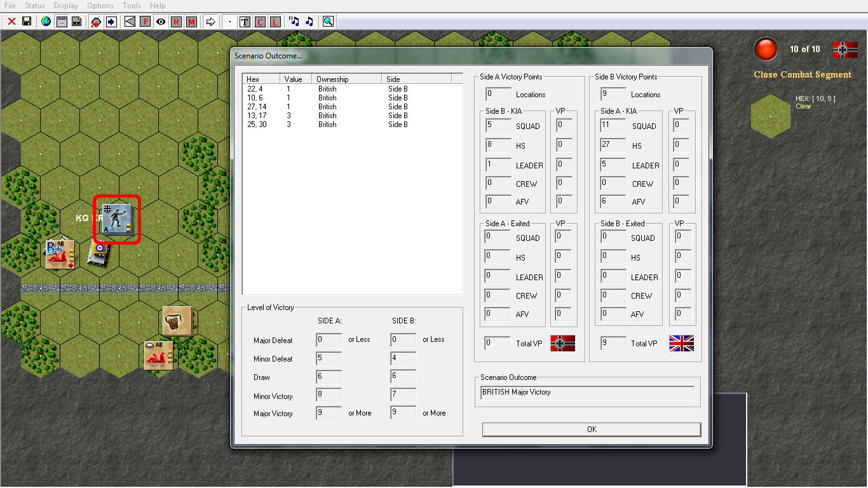Screen dimensions: 868x488
Task: Click the Ownership column header
Action: [347, 79]
